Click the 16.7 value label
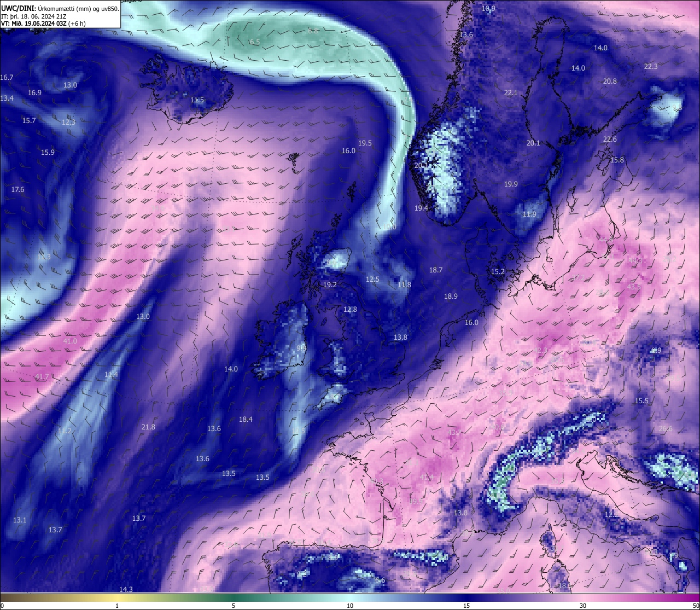 tap(7, 78)
